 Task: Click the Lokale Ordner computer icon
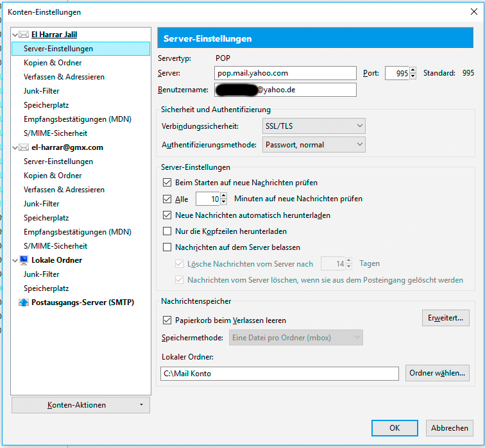(x=24, y=260)
